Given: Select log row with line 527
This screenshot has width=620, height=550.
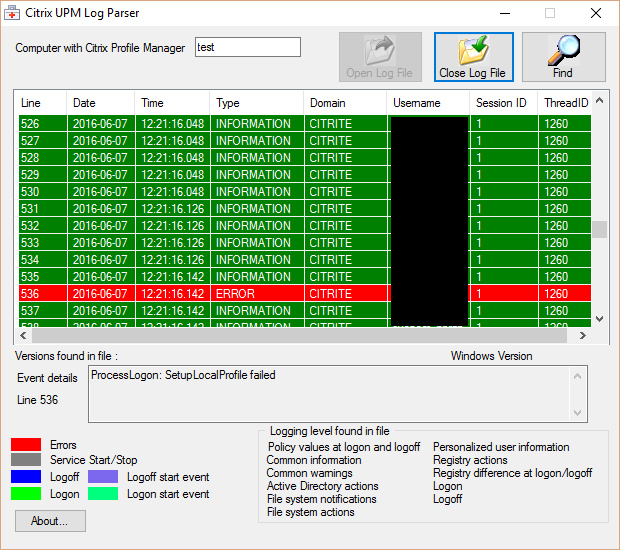Looking at the screenshot, I should [305, 140].
